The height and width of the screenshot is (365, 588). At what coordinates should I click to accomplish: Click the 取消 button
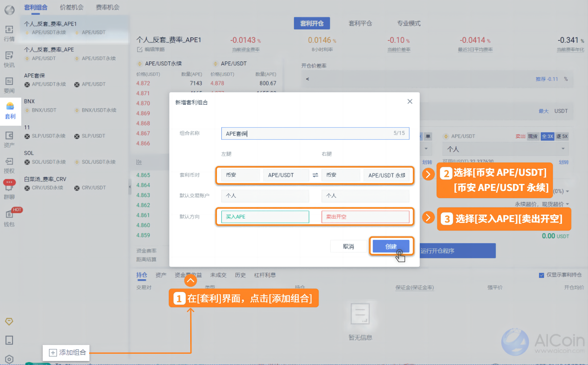click(348, 246)
